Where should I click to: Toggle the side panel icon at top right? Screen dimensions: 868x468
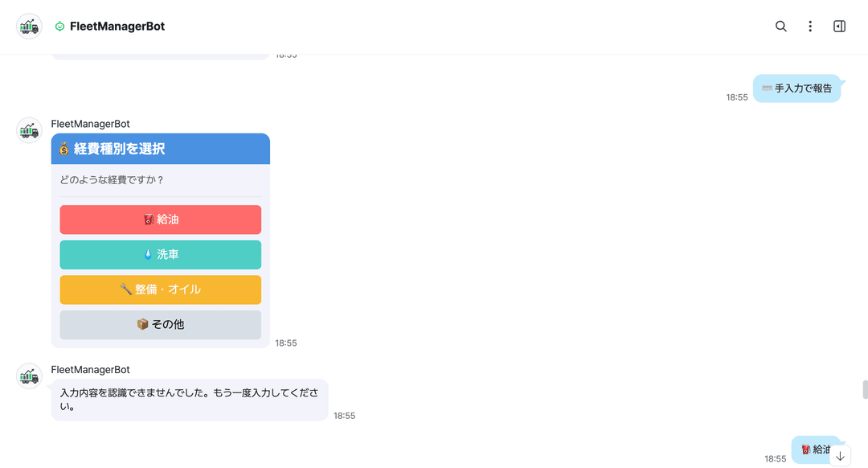(839, 26)
